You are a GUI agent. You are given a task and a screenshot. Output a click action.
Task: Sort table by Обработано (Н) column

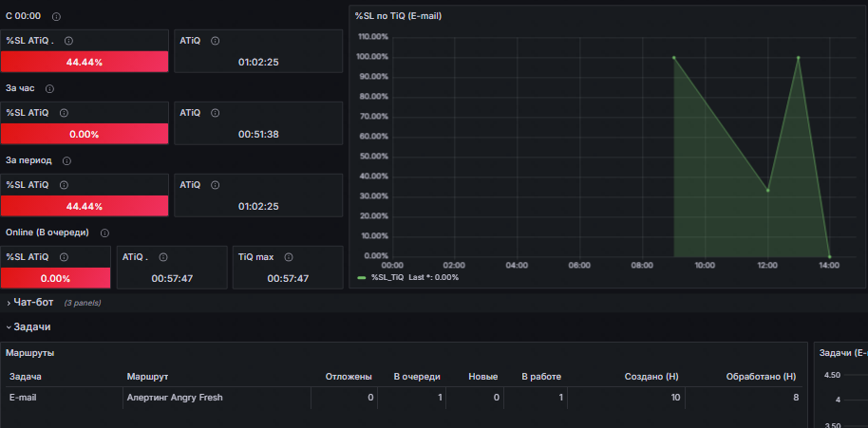[761, 377]
